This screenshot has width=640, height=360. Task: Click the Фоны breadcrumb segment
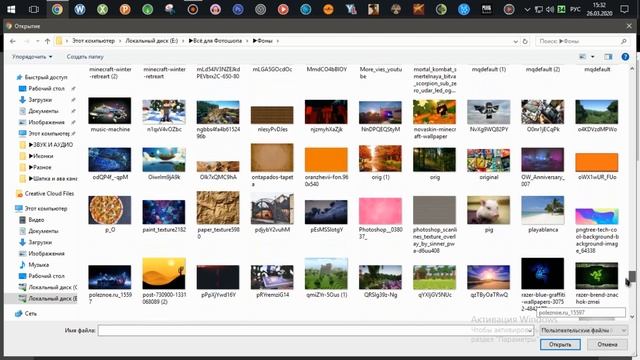coord(263,41)
